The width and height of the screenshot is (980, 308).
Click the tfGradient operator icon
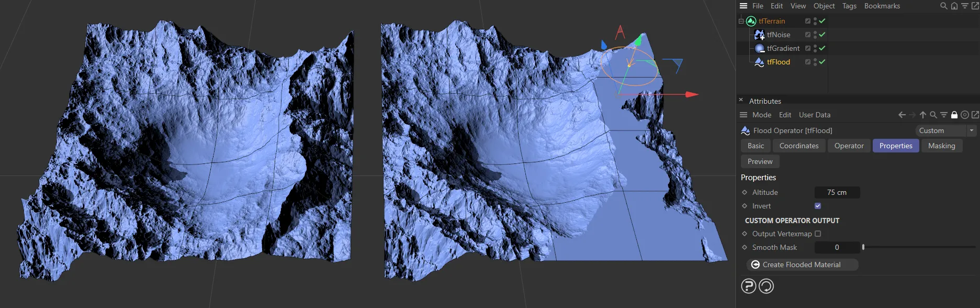(759, 48)
